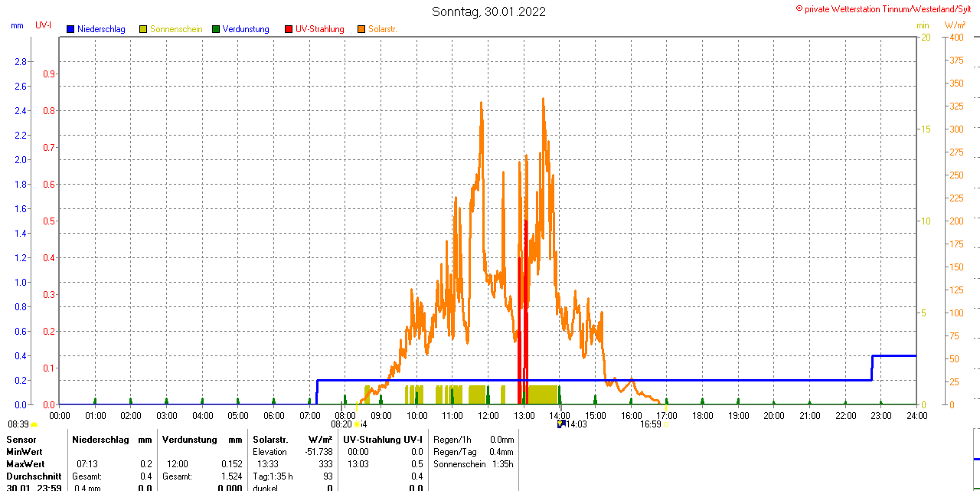The height and width of the screenshot is (491, 980).
Task: Click the W/m² unit label above right axis
Action: 954,25
